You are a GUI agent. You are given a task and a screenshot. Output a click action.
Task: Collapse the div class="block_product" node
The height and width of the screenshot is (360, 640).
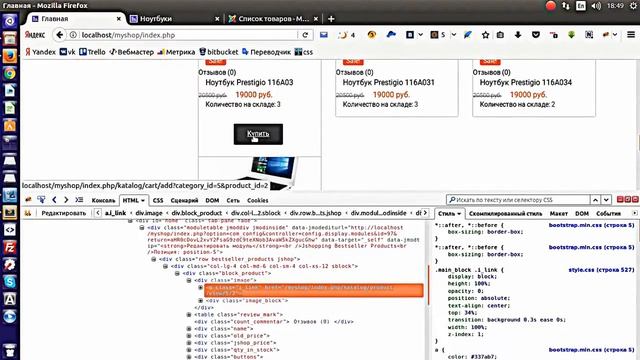tap(178, 273)
